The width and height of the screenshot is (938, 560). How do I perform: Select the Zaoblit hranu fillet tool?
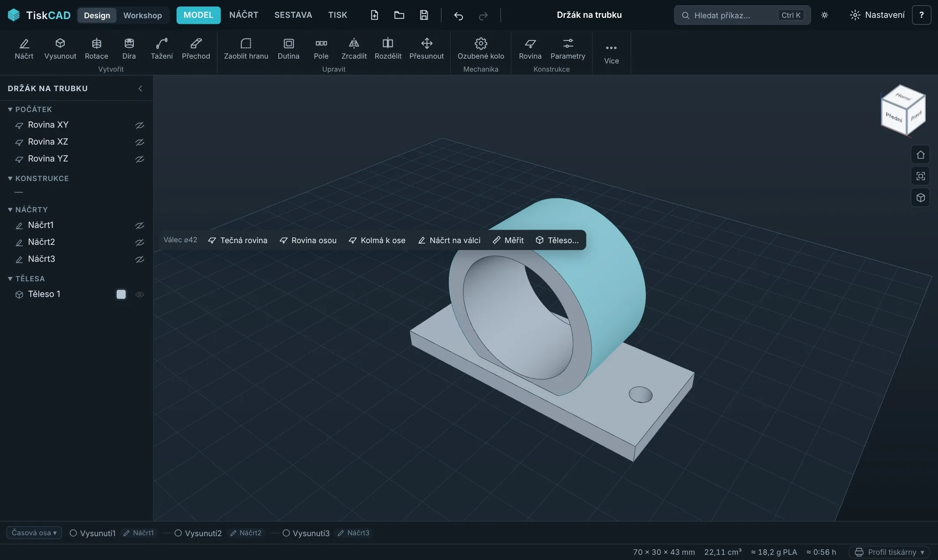[x=246, y=49]
